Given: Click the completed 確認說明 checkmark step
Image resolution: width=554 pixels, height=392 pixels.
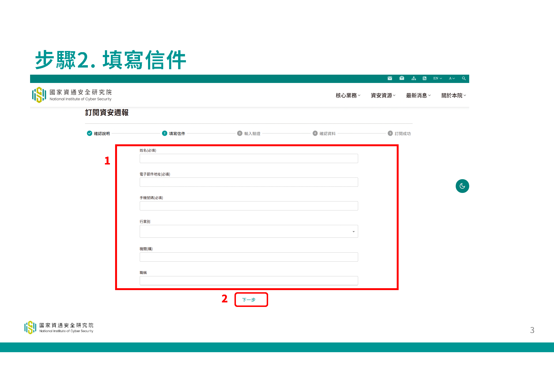Looking at the screenshot, I should click(89, 133).
